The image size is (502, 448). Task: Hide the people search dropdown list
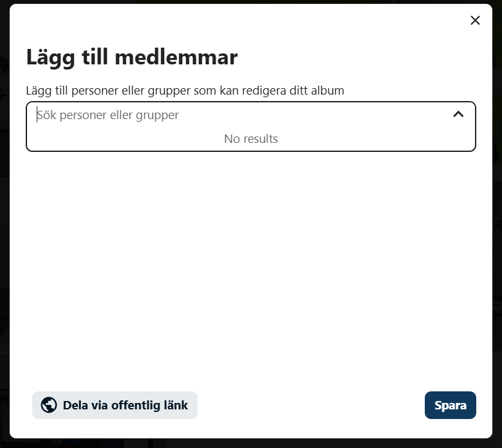coord(458,115)
